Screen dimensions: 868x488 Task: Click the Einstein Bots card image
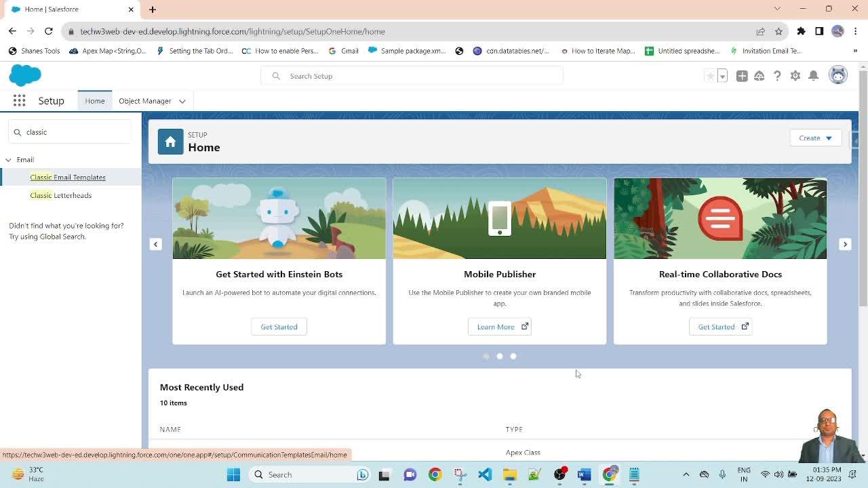[x=279, y=218]
